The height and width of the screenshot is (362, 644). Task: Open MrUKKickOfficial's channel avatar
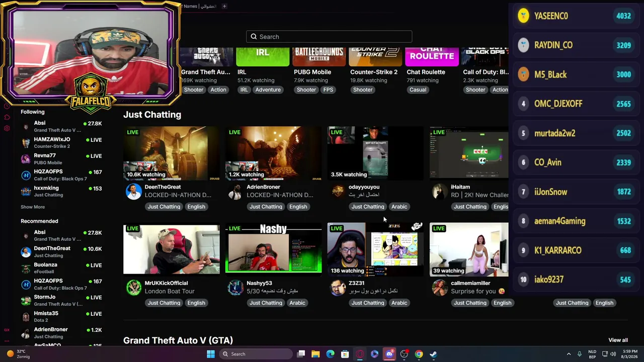(134, 288)
